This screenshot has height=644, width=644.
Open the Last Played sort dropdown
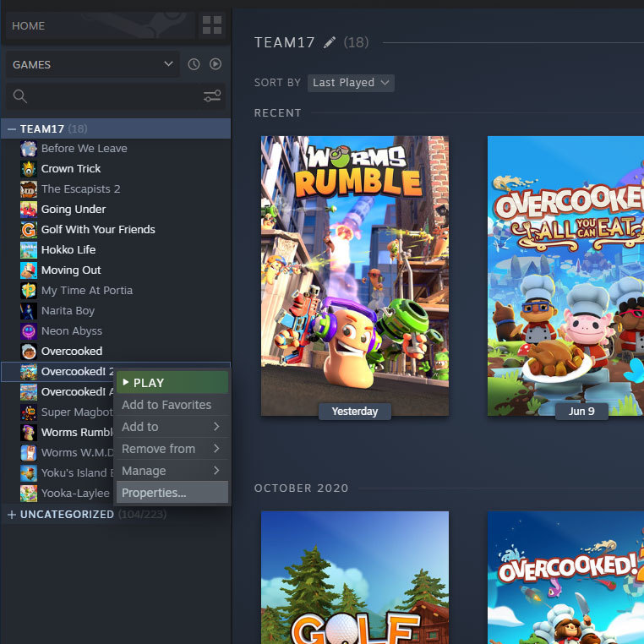point(351,83)
